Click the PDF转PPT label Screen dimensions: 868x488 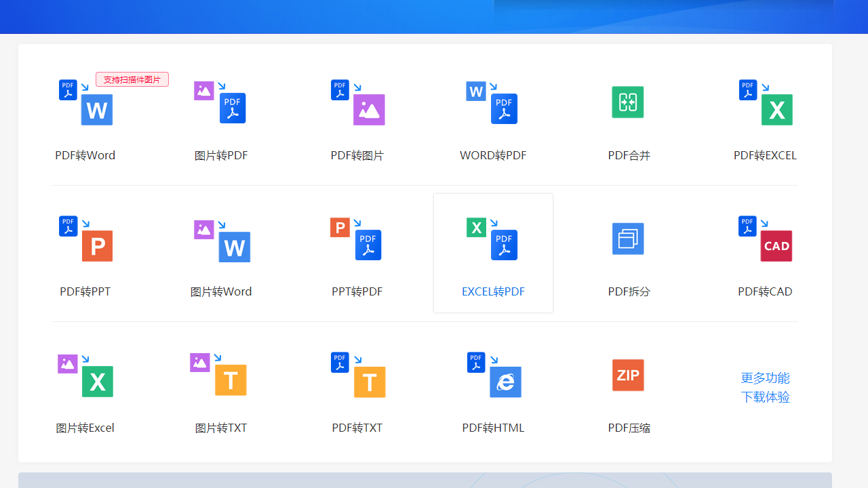point(85,291)
